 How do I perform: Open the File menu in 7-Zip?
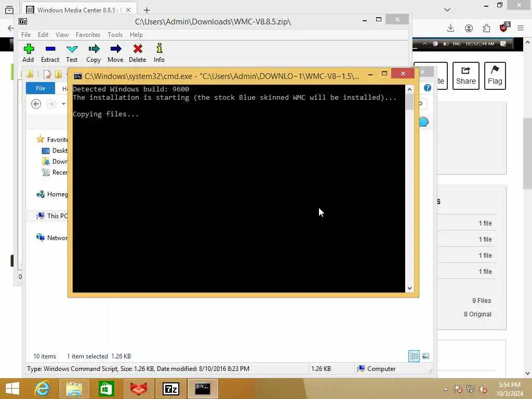pyautogui.click(x=26, y=35)
